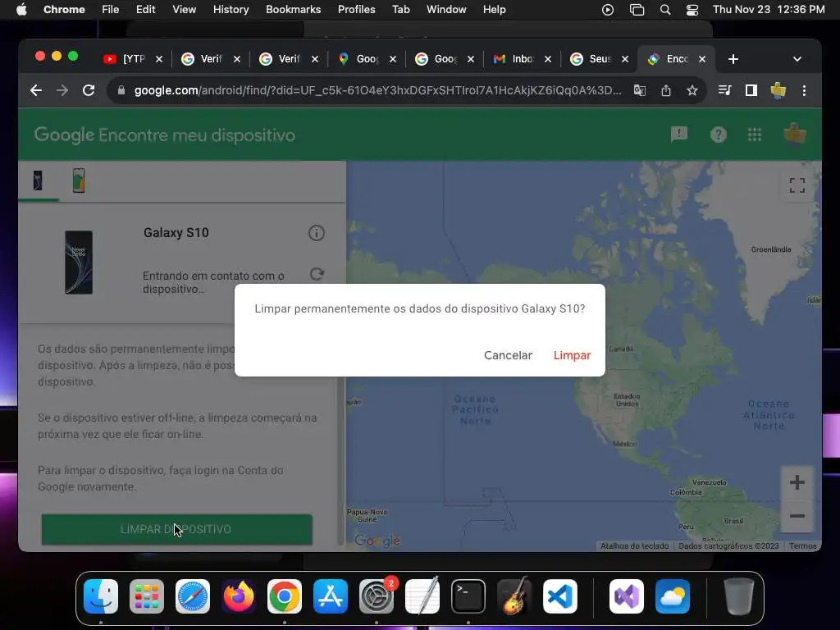Dismiss dialog by clicking Cancelar
The height and width of the screenshot is (630, 840).
508,355
